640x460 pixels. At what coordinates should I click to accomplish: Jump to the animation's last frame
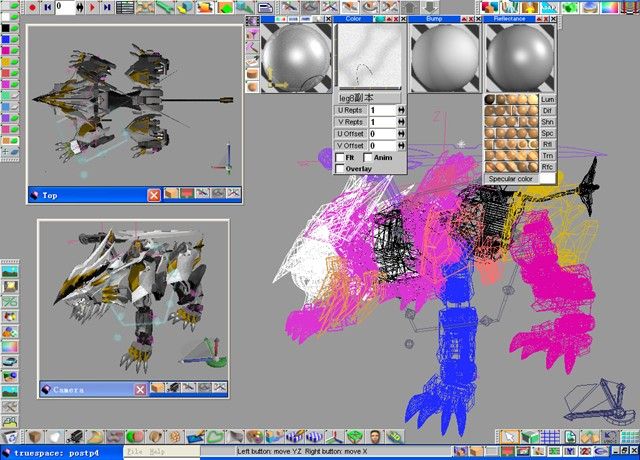tap(106, 7)
